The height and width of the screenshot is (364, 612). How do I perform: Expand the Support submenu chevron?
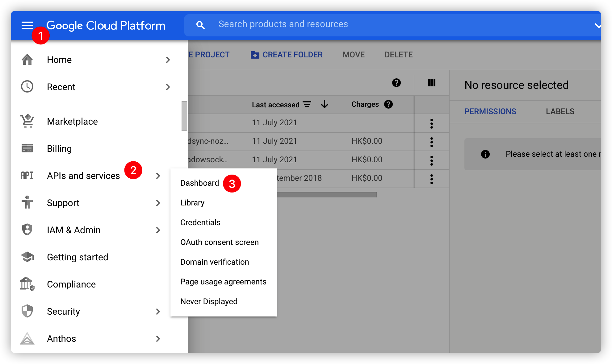pos(158,203)
